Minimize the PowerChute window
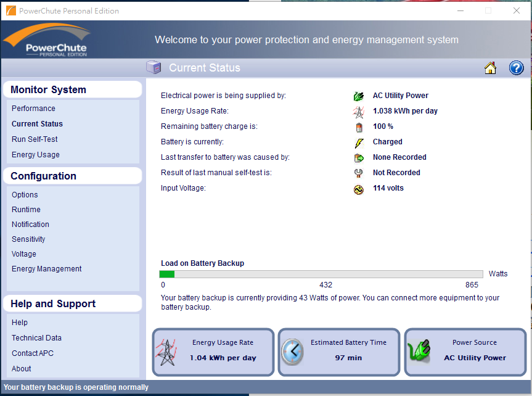 (460, 11)
